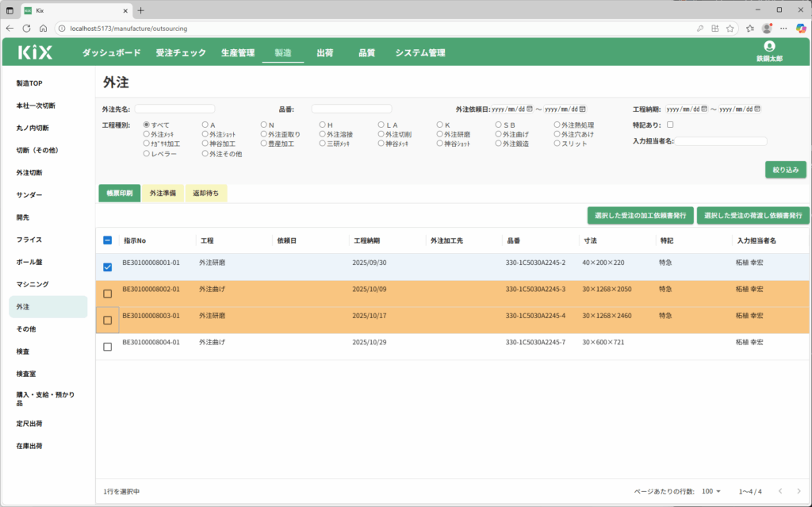This screenshot has width=812, height=507.
Task: Open the user account icon for 鉄鋼太郎
Action: coord(768,47)
